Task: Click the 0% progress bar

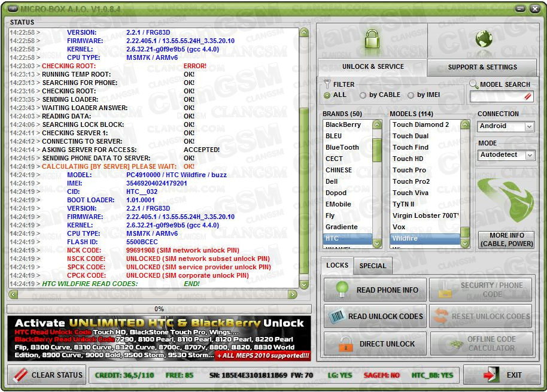Action: (159, 309)
